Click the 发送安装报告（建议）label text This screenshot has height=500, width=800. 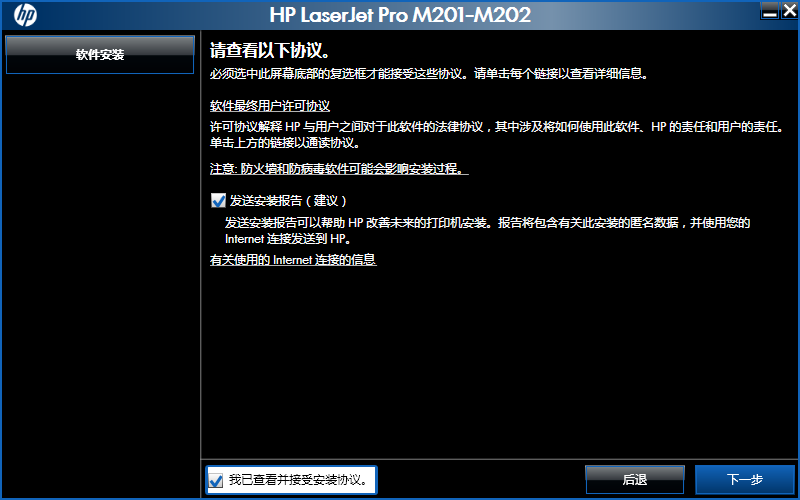click(288, 201)
